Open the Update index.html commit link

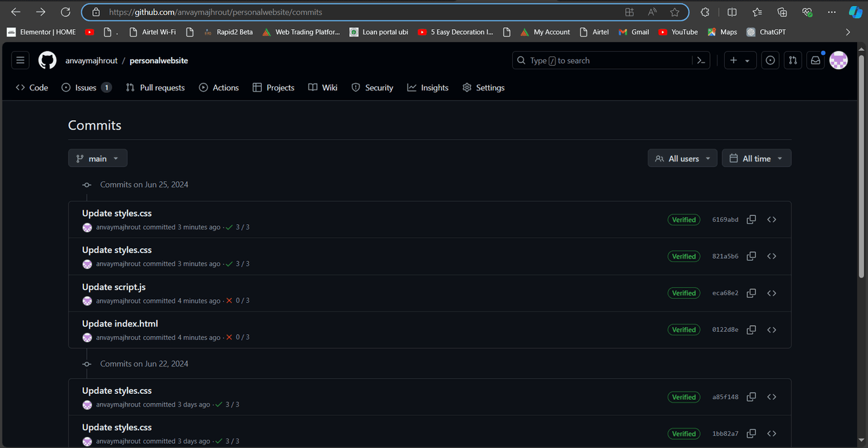(120, 324)
